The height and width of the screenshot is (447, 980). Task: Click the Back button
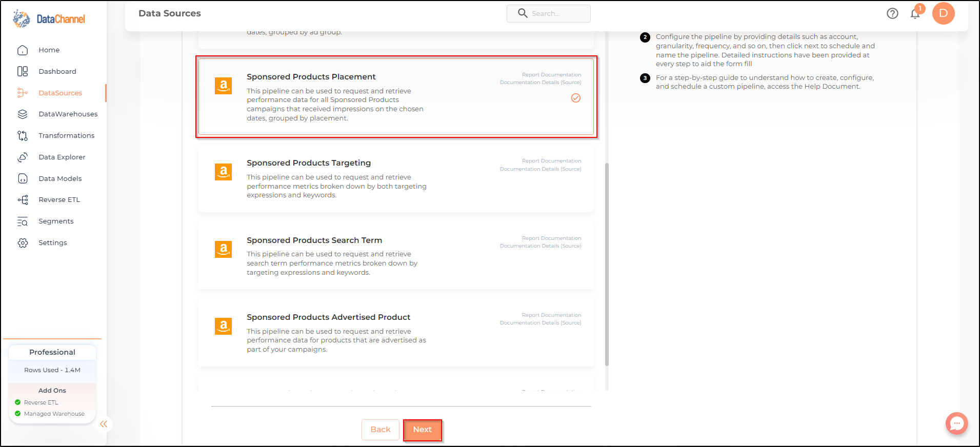click(381, 430)
